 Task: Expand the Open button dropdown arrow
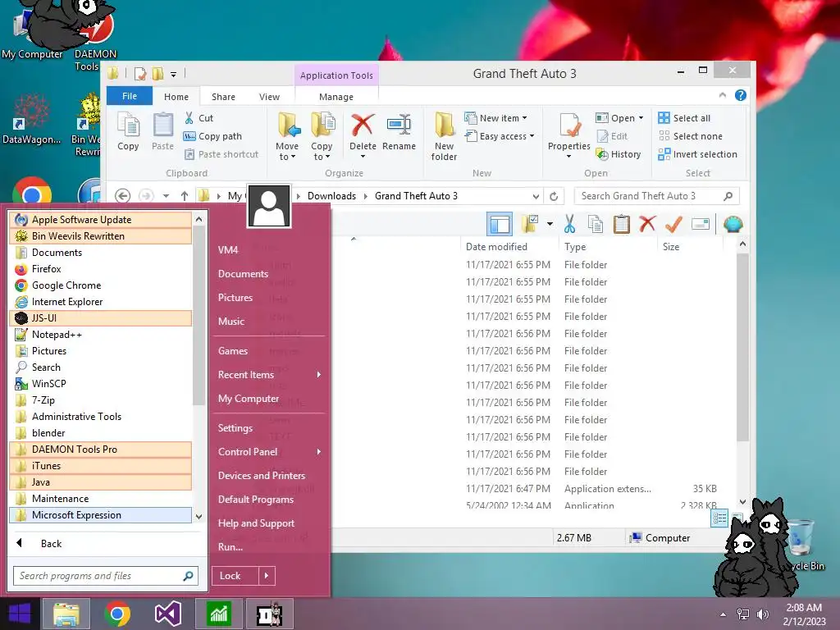[641, 118]
